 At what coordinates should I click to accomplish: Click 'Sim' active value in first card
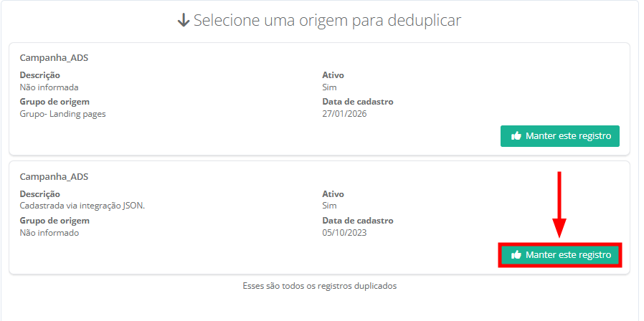coord(329,87)
